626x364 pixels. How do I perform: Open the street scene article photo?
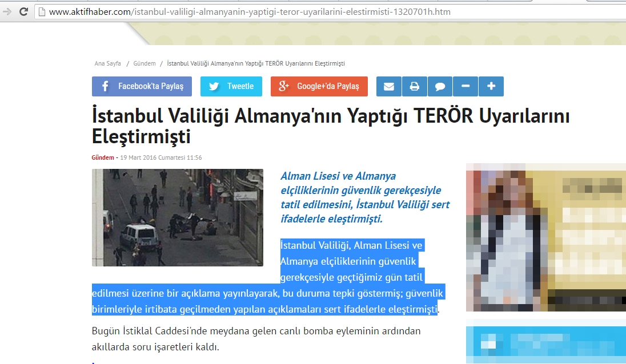pyautogui.click(x=177, y=217)
